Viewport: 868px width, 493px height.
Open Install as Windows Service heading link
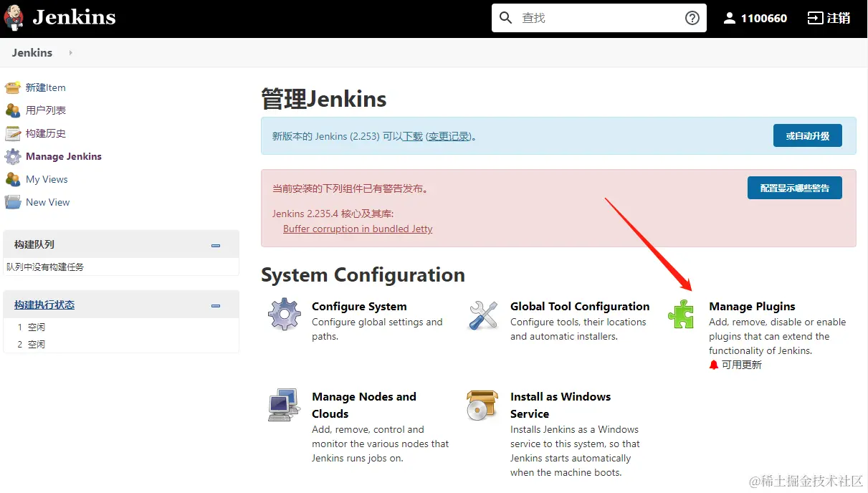point(561,405)
